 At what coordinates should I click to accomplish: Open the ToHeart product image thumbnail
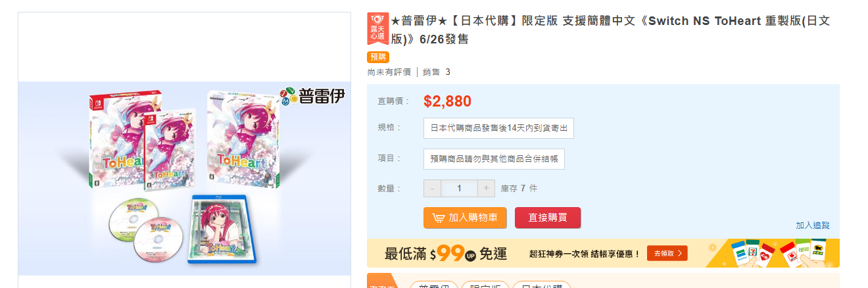[x=185, y=178]
